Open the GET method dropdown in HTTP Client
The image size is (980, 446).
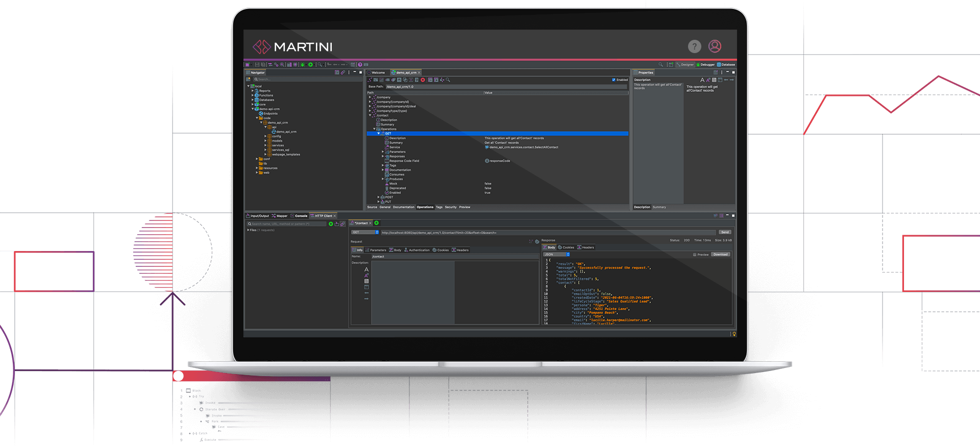point(365,232)
